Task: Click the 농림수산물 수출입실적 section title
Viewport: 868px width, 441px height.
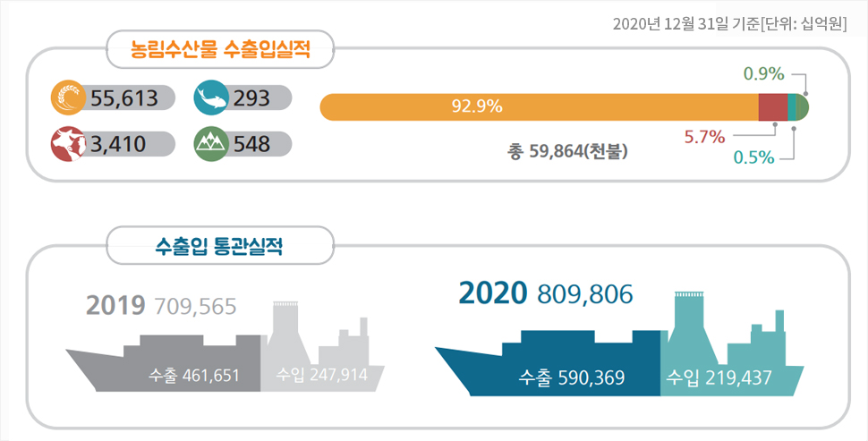Action: point(220,49)
